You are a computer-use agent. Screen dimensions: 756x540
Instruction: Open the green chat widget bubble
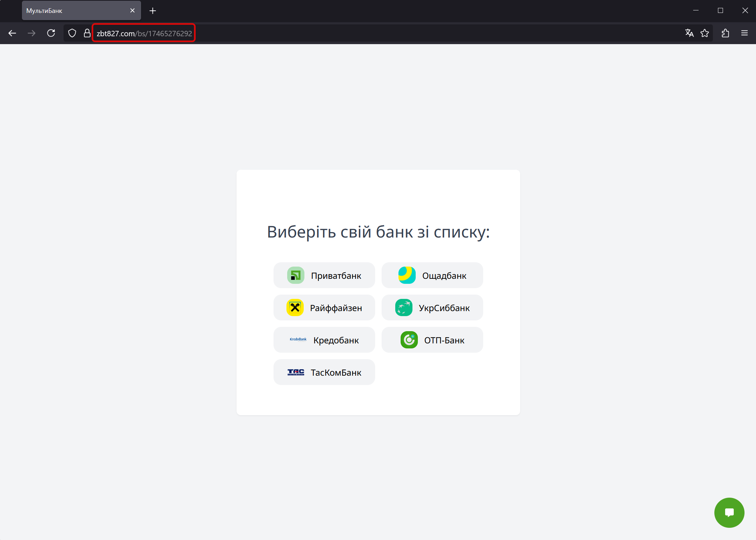point(729,513)
